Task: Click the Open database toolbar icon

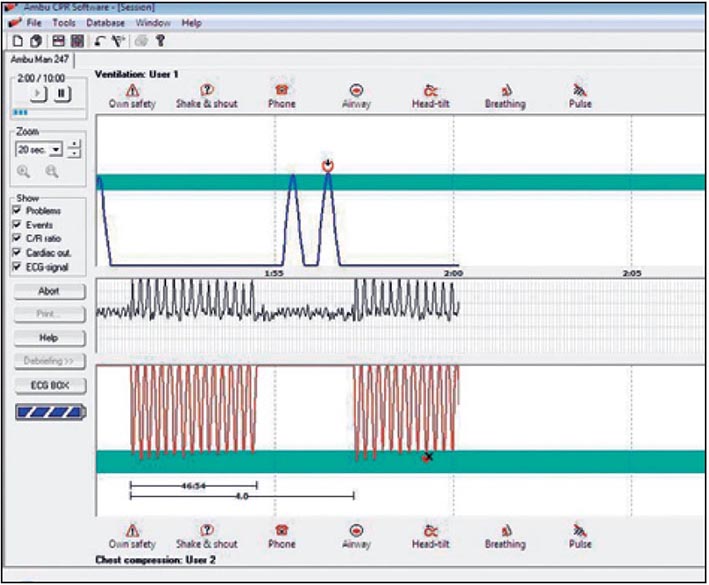Action: tap(36, 41)
